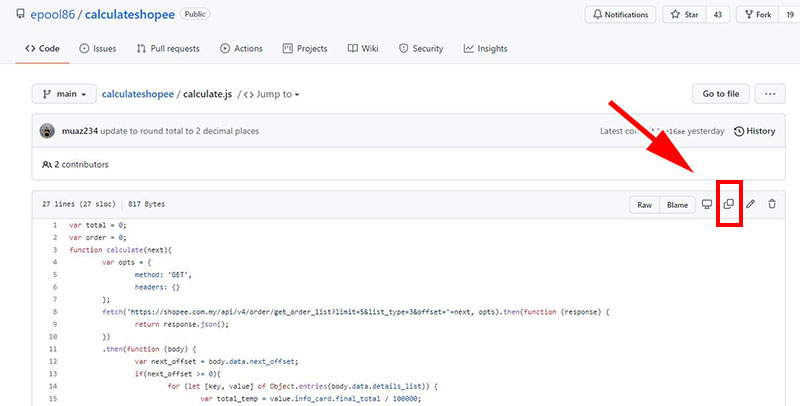The image size is (800, 406).
Task: Click calculateshopee in the file breadcrumb
Action: point(138,94)
